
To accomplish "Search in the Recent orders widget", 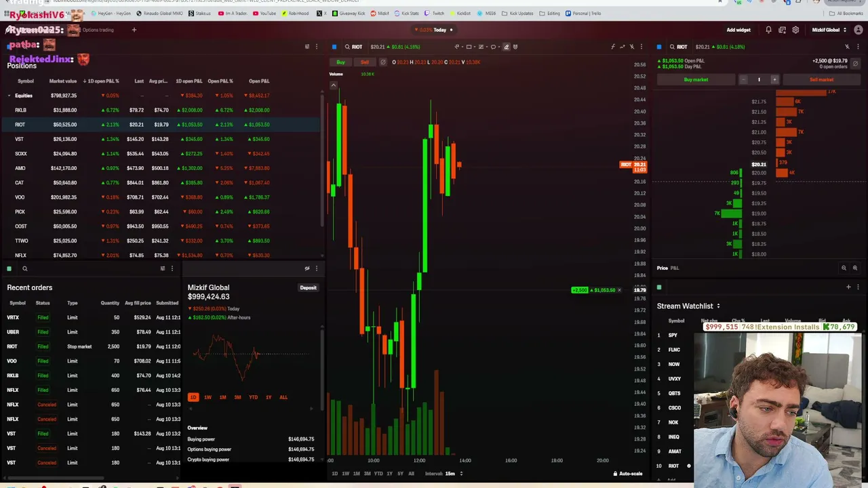I will click(24, 268).
